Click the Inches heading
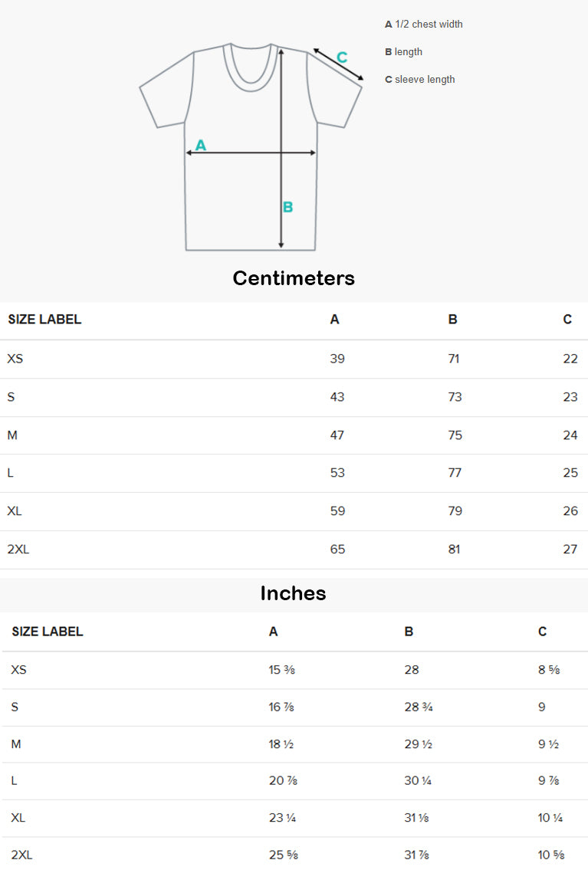This screenshot has height=870, width=588. click(x=294, y=593)
